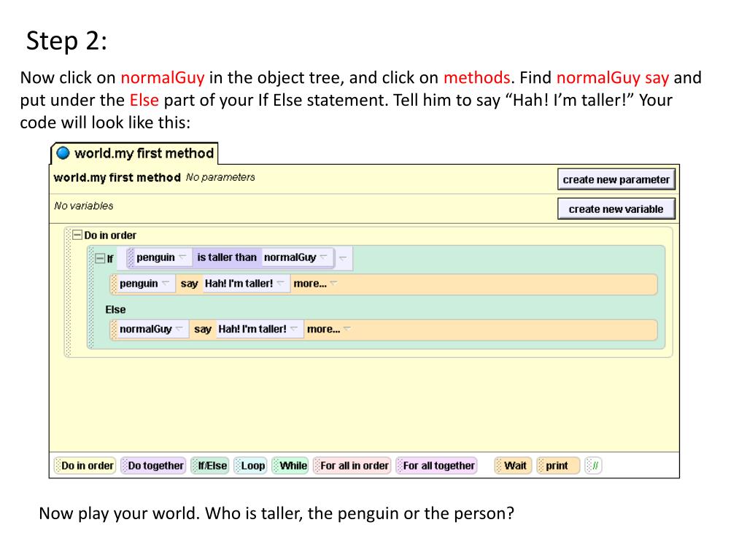The height and width of the screenshot is (560, 747).
Task: Click the say label in normalGuy row
Action: [203, 330]
